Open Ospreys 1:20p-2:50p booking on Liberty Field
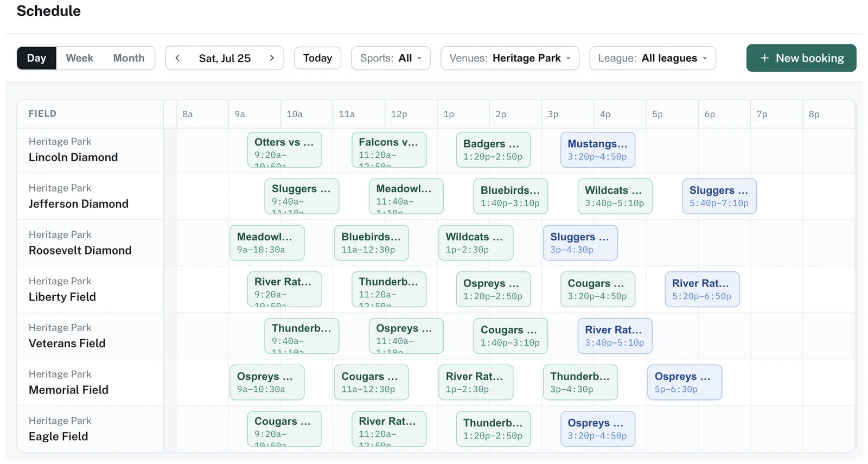Image resolution: width=868 pixels, height=464 pixels. coord(493,289)
